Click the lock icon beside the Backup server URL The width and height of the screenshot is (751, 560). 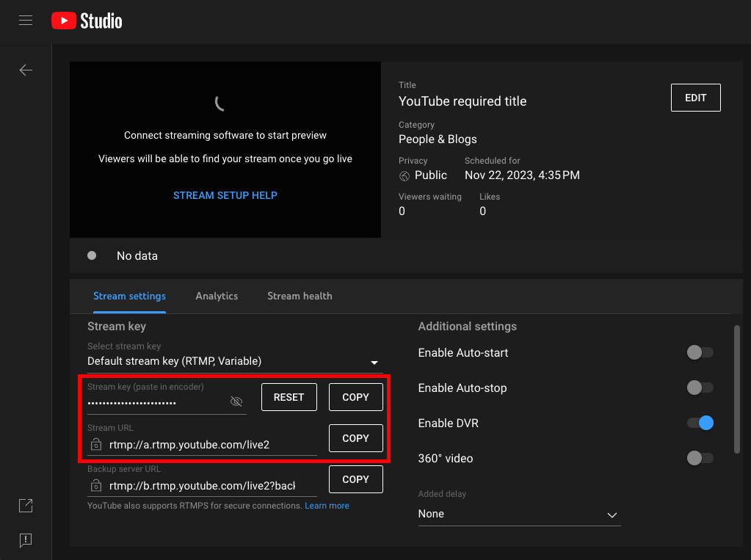95,485
